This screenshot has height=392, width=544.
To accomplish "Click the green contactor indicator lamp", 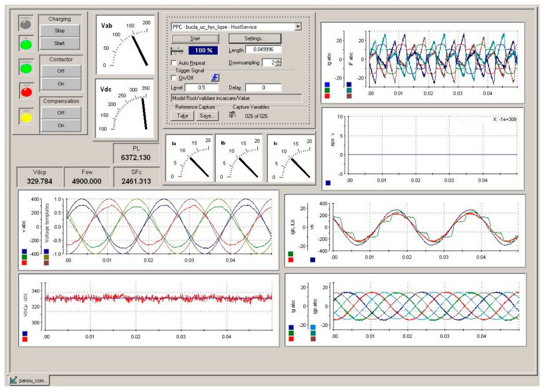I will click(26, 69).
